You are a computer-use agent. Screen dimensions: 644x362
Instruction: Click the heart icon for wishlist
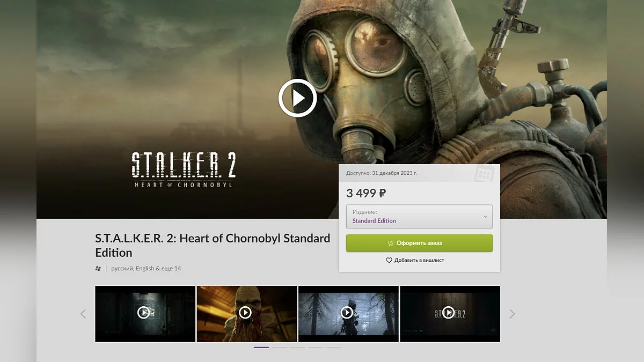click(389, 260)
